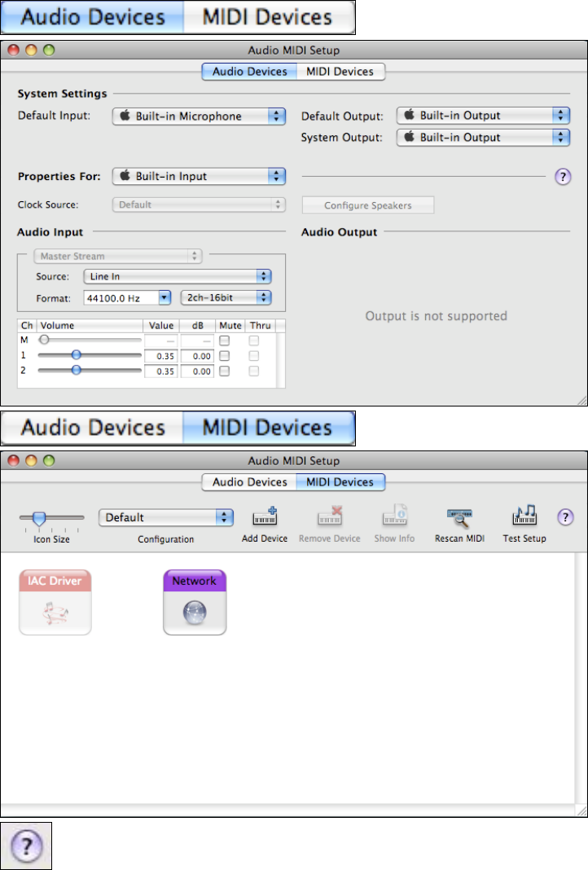Screen dimensions: 588x870
Task: Open Configuration dropdown showing Default
Action: [x=166, y=517]
